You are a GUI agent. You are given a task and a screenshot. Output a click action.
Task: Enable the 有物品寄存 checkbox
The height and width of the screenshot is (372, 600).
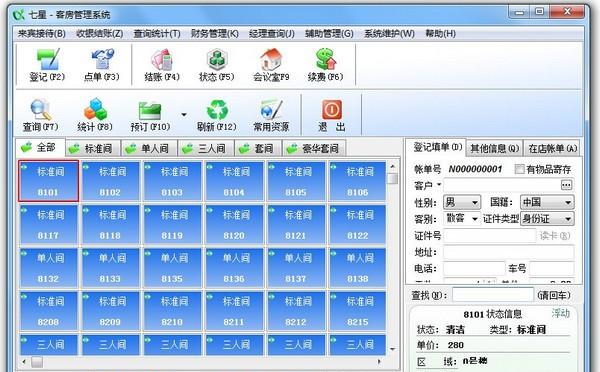pyautogui.click(x=519, y=169)
